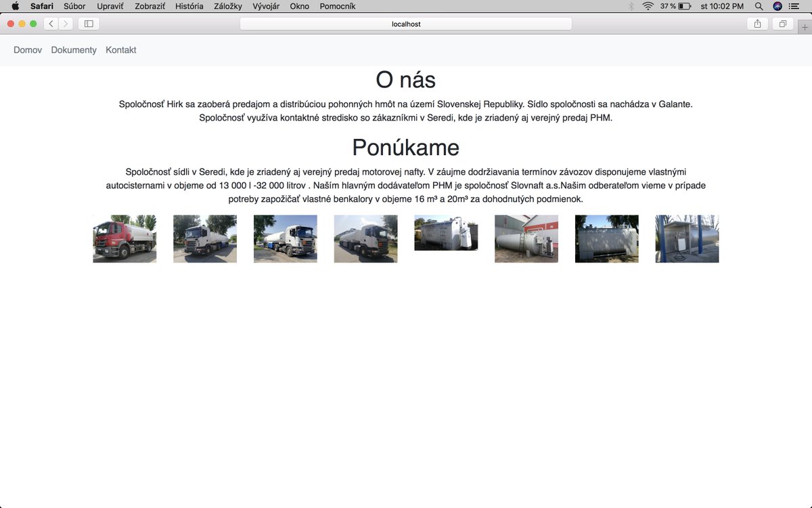Open the Kontakt page link
Image resolution: width=812 pixels, height=508 pixels.
(121, 50)
